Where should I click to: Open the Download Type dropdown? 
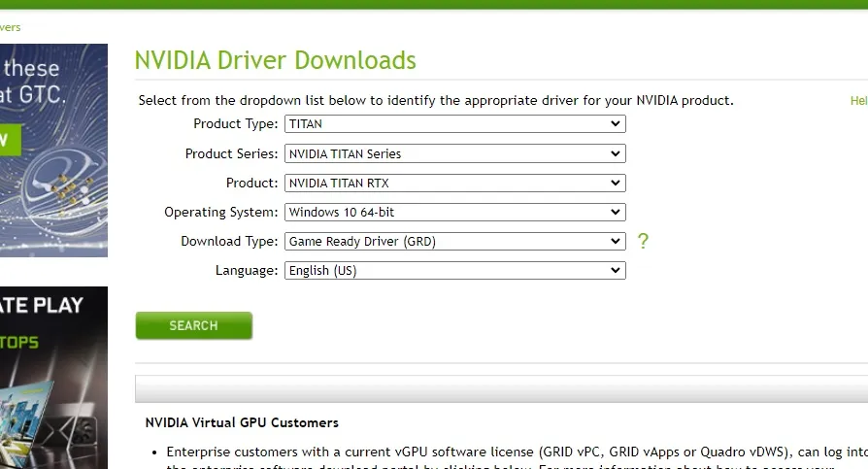(455, 242)
